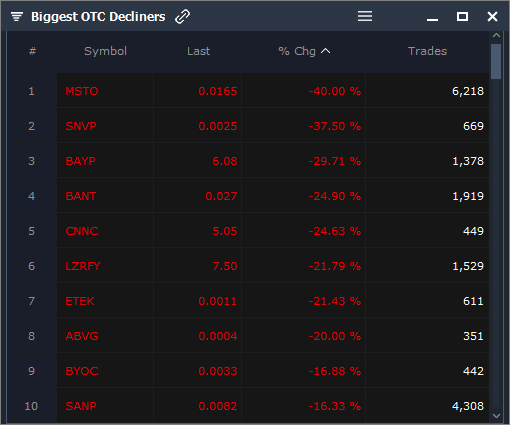
Task: Select the BAYP symbol
Action: point(80,161)
